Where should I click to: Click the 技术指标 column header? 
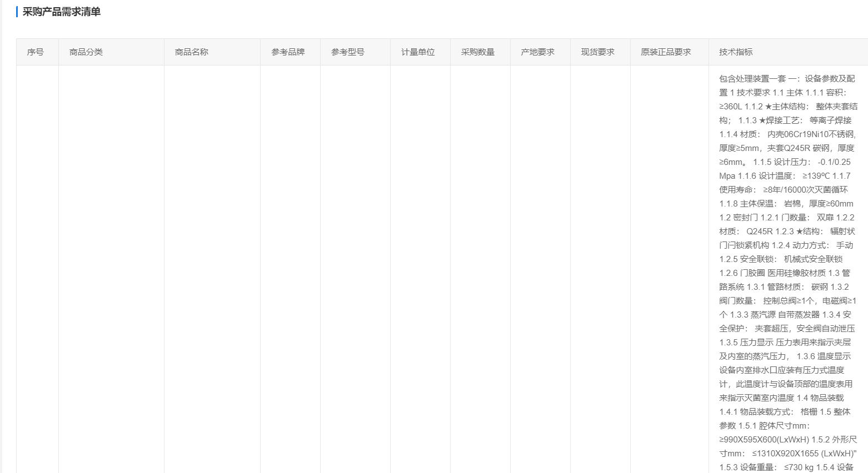pos(736,52)
